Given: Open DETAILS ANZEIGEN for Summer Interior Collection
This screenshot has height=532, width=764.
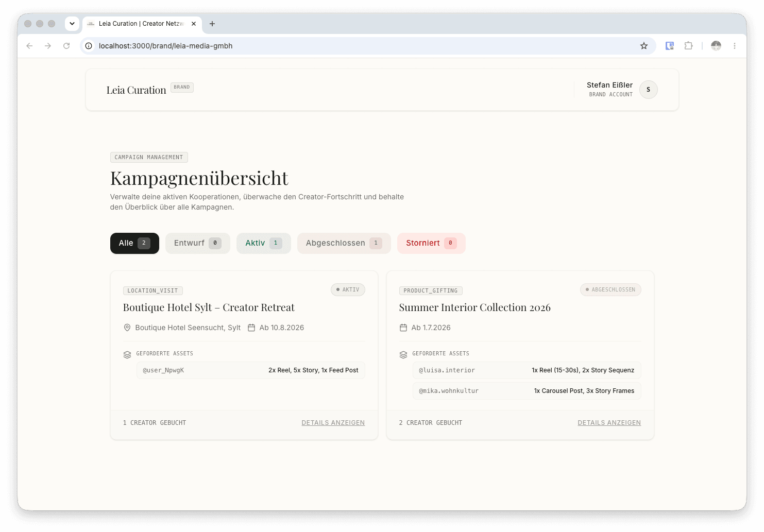Looking at the screenshot, I should [609, 423].
